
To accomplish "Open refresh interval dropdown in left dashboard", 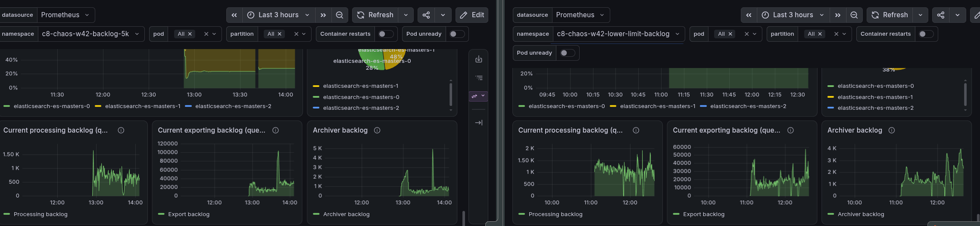I will click(406, 15).
